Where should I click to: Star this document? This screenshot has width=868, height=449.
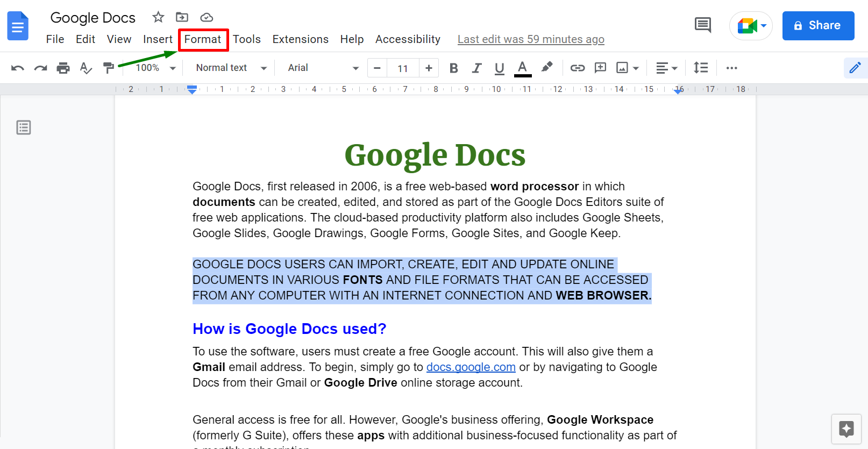click(x=158, y=17)
